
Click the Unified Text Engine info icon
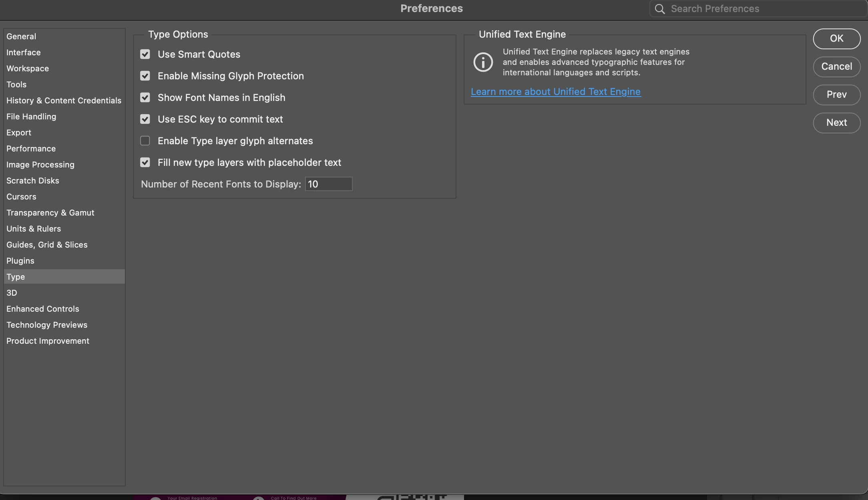[483, 62]
